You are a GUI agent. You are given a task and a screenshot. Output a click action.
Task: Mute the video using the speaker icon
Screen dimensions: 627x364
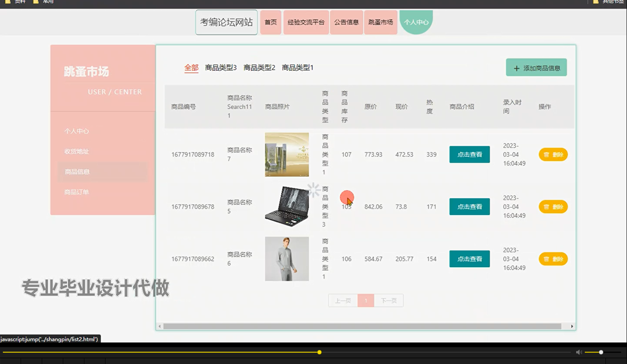[x=578, y=352]
